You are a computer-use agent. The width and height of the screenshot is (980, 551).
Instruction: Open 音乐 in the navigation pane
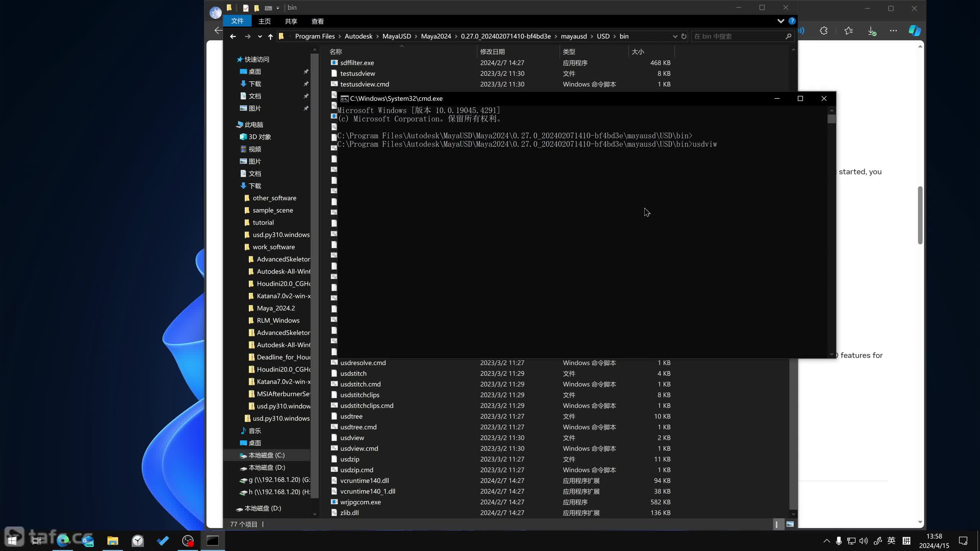click(255, 430)
